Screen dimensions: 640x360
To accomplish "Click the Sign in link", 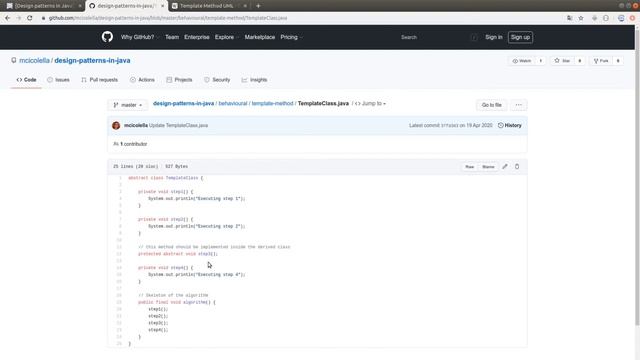I will pos(493,37).
